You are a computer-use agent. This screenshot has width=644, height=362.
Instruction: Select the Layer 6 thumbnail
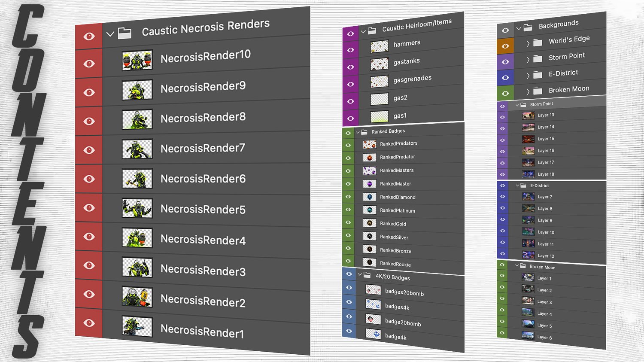coord(528,335)
